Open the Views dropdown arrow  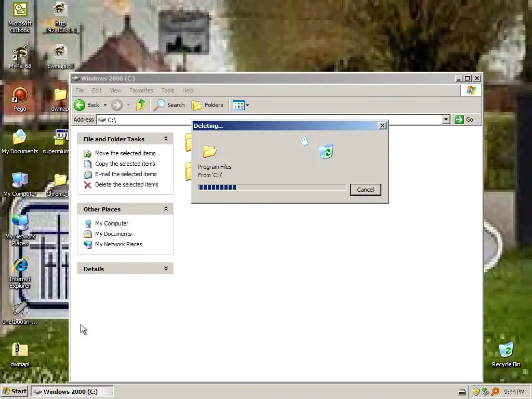pos(248,105)
